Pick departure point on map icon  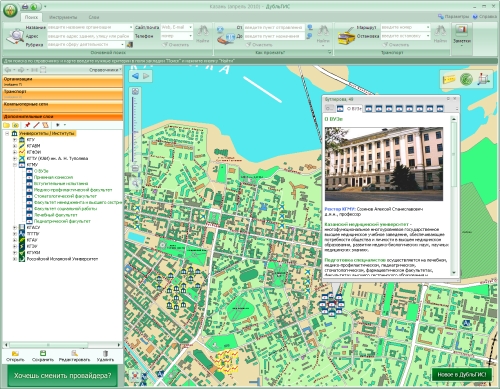[x=310, y=27]
